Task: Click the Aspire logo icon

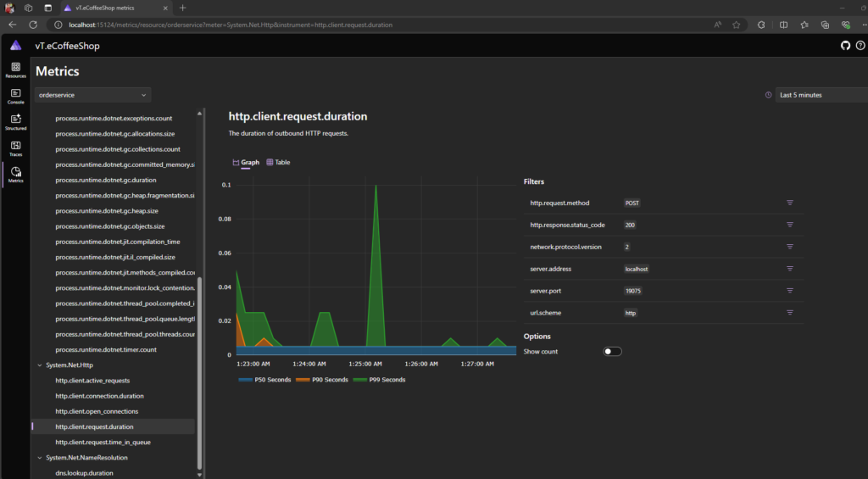Action: [x=15, y=46]
